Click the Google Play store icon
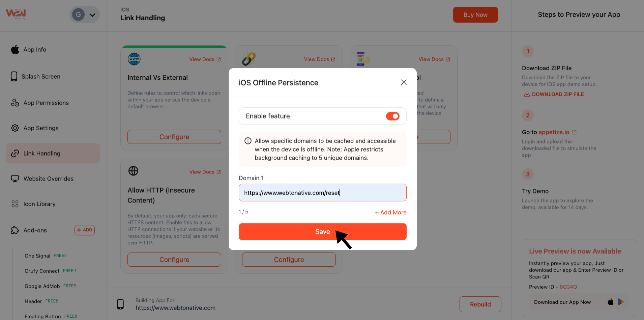This screenshot has height=320, width=644. click(620, 302)
